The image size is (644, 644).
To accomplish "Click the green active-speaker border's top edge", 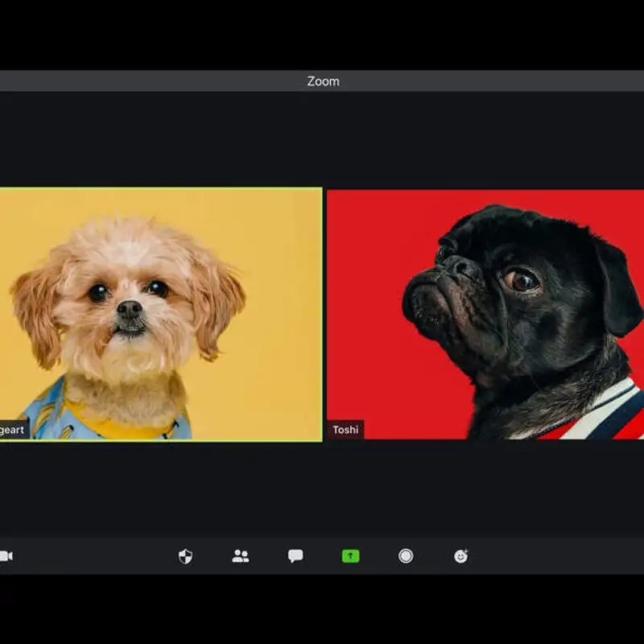I will pyautogui.click(x=161, y=188).
